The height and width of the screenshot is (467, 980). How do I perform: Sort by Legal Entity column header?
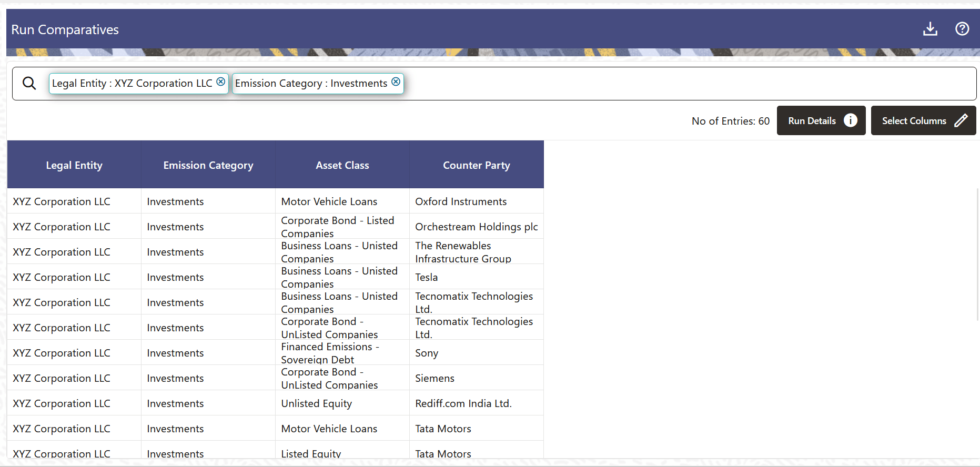pyautogui.click(x=74, y=165)
